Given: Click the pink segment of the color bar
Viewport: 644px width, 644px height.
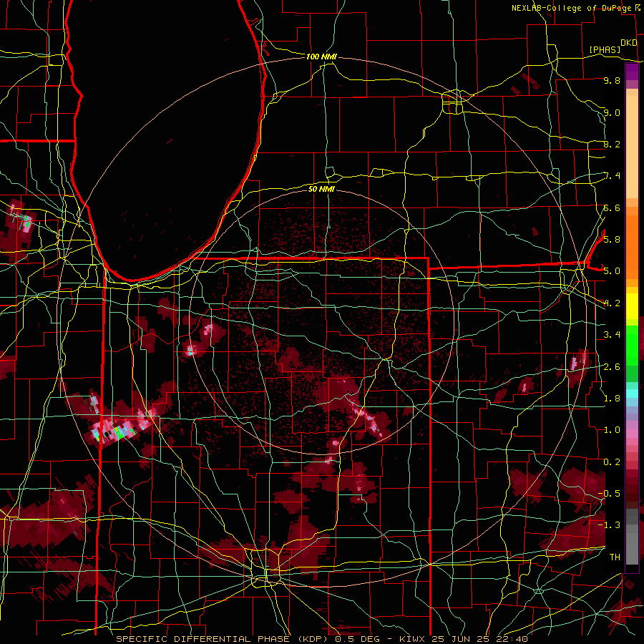Looking at the screenshot, I should 632,434.
